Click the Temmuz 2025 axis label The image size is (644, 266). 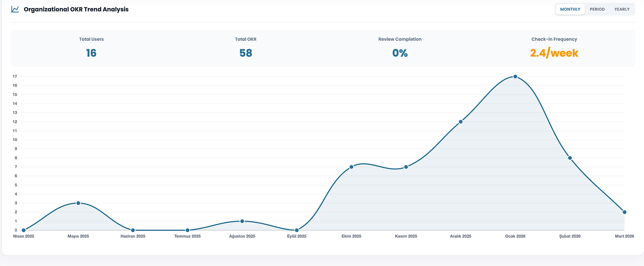click(188, 236)
